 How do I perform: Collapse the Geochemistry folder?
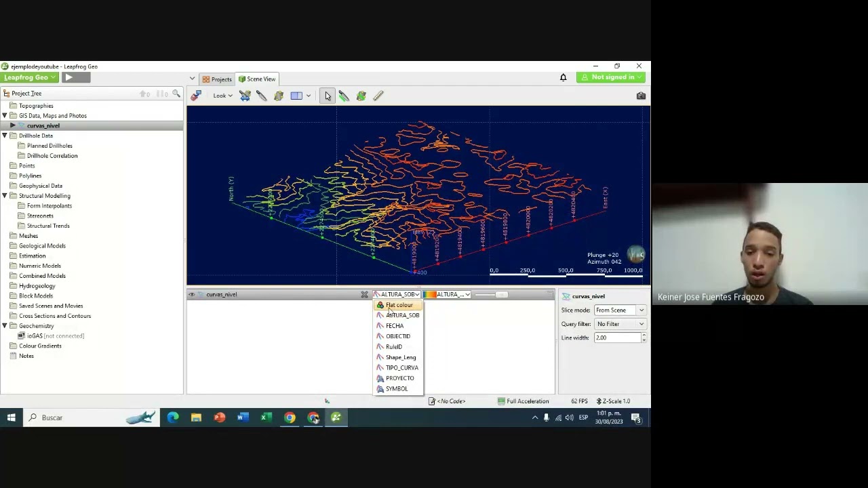click(x=5, y=326)
